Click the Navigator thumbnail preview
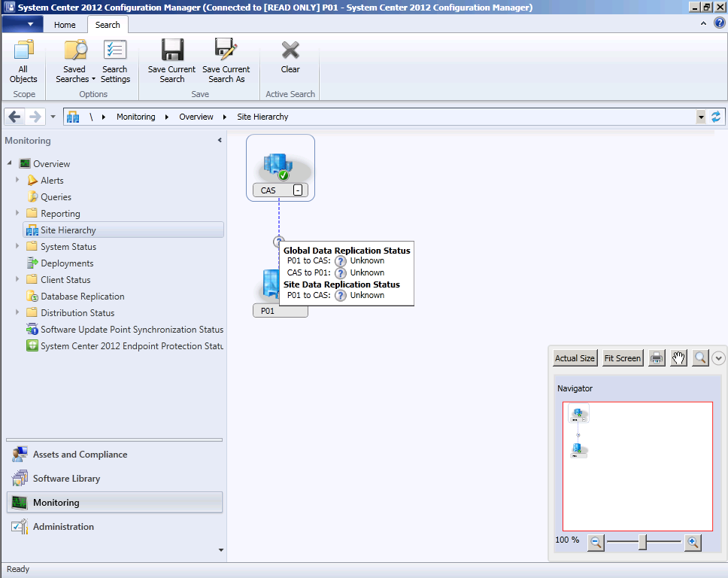The height and width of the screenshot is (578, 728). tap(638, 466)
